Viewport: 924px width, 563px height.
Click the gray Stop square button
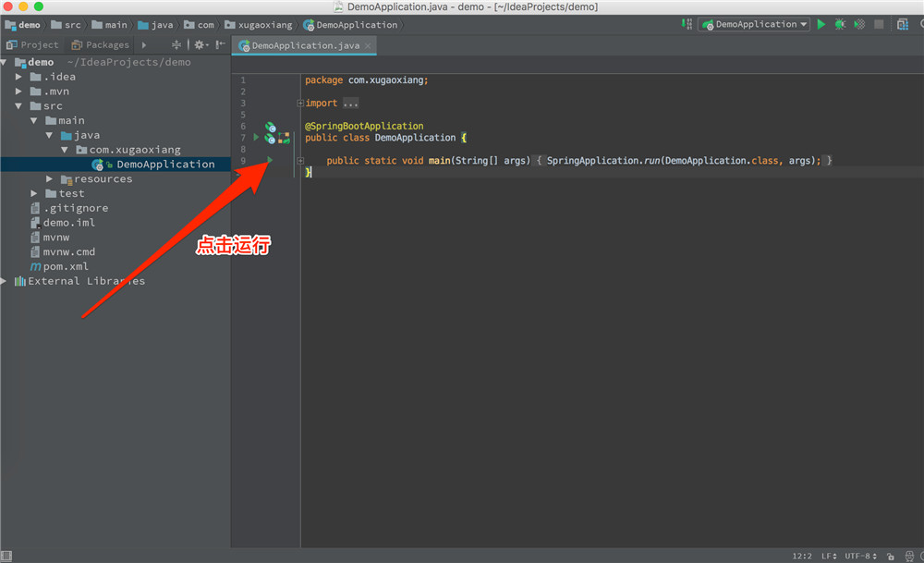point(879,24)
